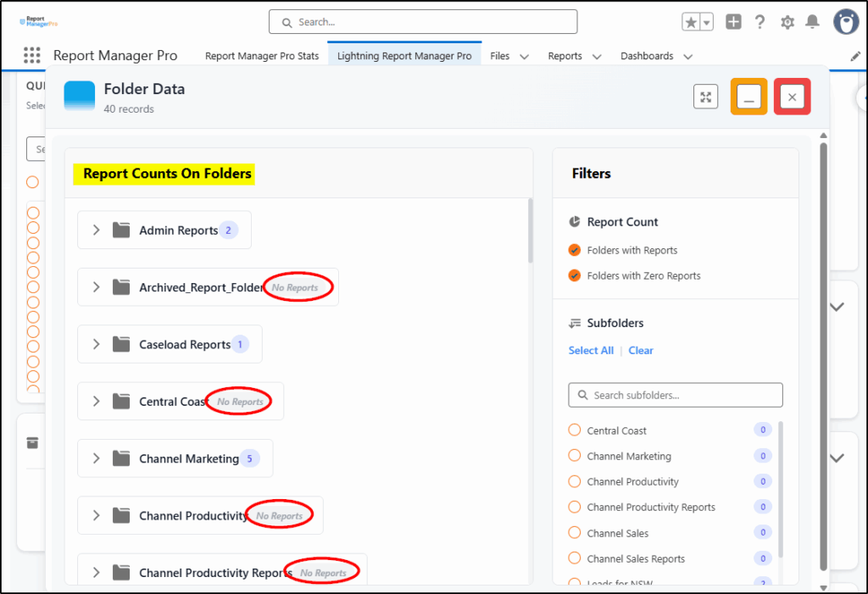The height and width of the screenshot is (594, 868).
Task: Click the Select All subfolders link
Action: [x=591, y=351]
